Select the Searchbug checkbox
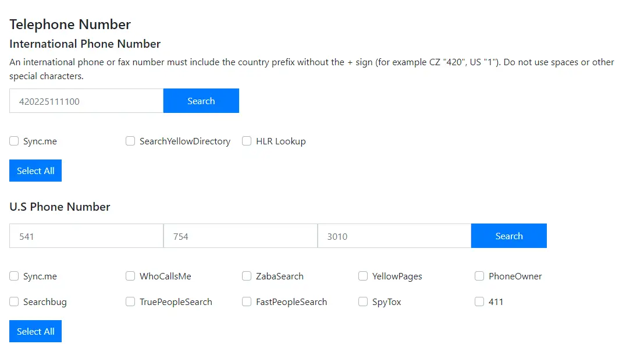 point(14,302)
